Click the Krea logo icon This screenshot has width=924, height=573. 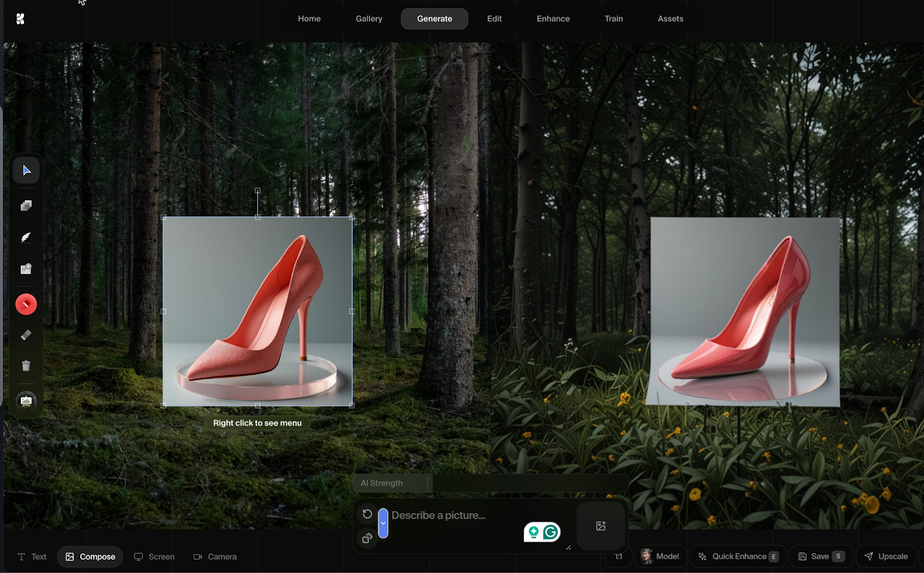coord(20,19)
